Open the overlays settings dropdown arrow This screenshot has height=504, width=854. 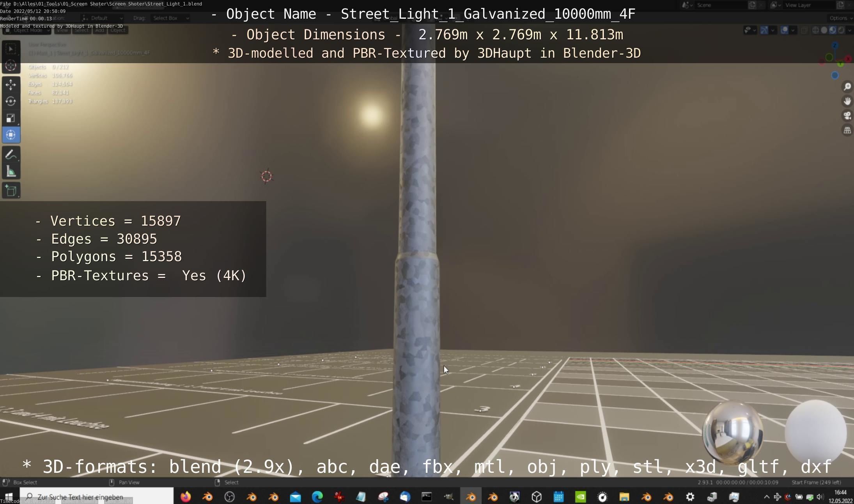point(793,30)
